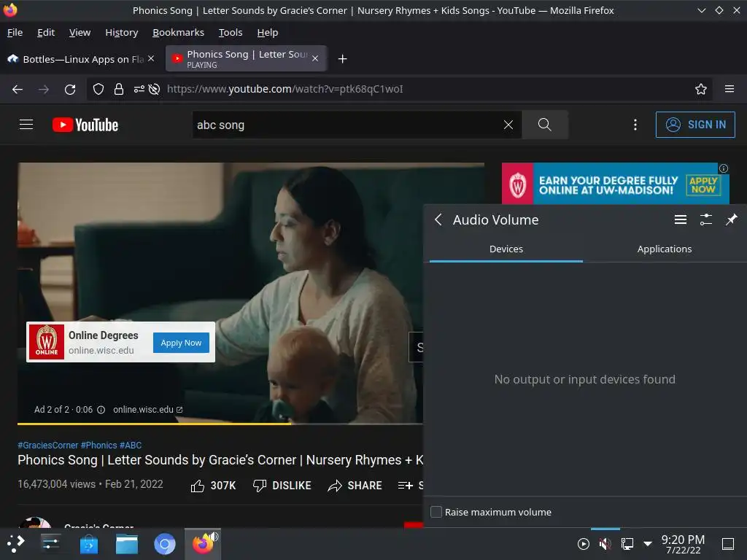Clear the YouTube search text with the X
Viewport: 747px width, 560px height.
pos(508,125)
